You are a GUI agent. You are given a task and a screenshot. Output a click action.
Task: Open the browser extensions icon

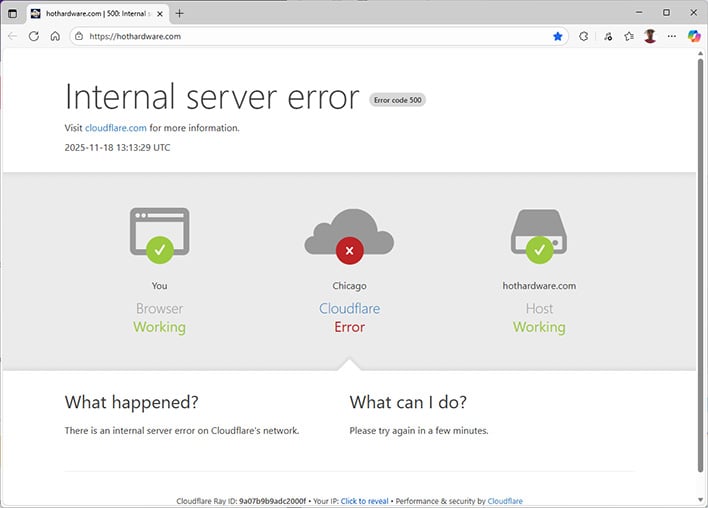tap(583, 36)
